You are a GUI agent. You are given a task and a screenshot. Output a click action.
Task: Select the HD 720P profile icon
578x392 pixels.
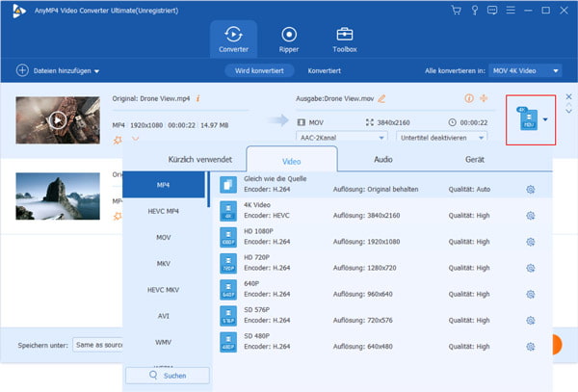coord(228,263)
